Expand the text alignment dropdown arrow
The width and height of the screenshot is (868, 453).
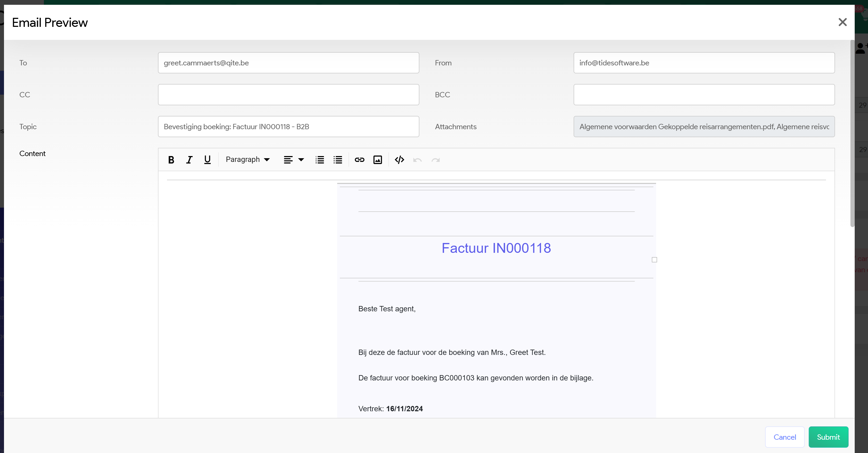coord(301,160)
